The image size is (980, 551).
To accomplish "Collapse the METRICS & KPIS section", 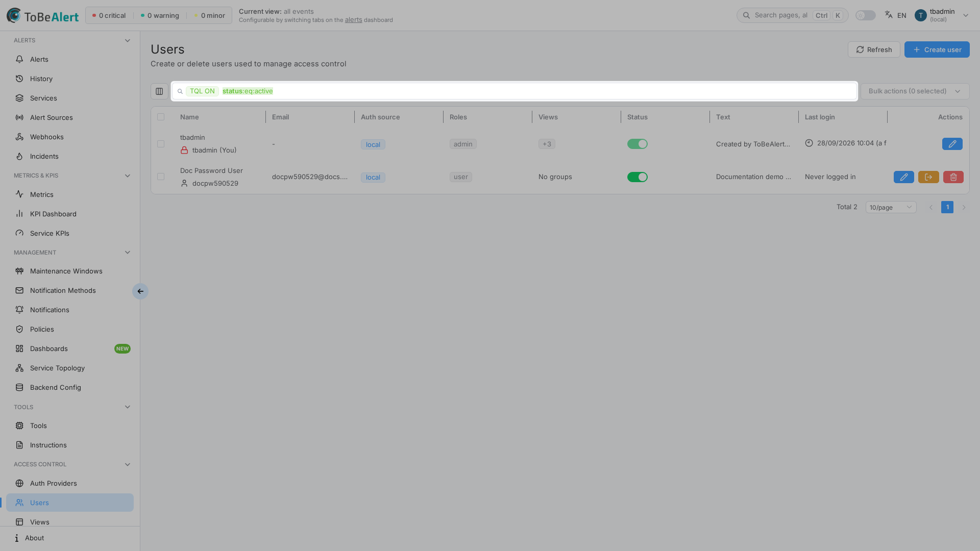I will 72,176.
